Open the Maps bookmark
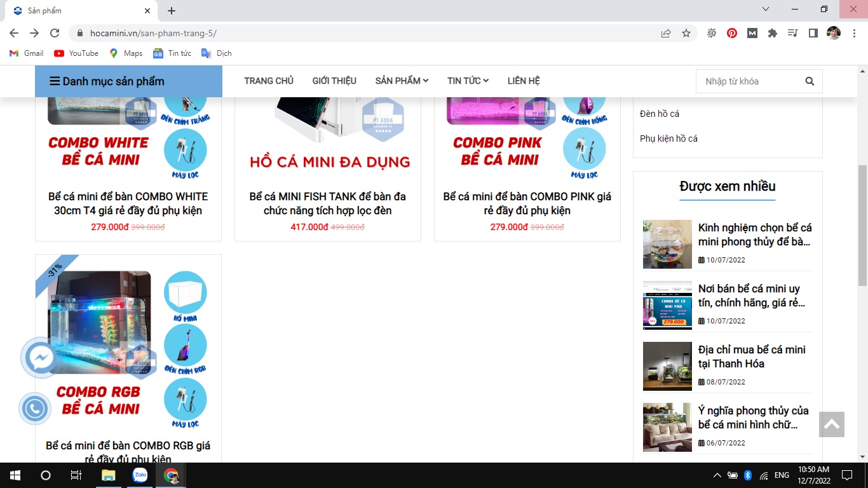This screenshot has width=868, height=488. 126,53
